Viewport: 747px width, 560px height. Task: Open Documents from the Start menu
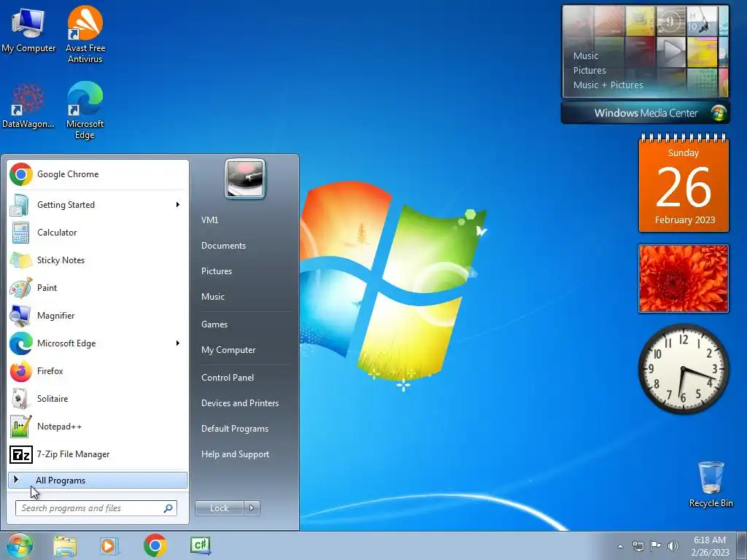pyautogui.click(x=223, y=246)
